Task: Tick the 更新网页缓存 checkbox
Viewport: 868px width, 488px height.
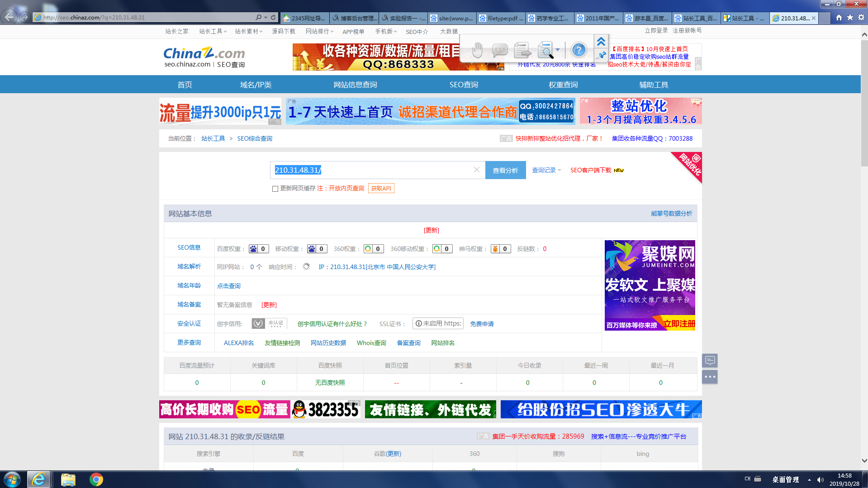Action: 275,189
